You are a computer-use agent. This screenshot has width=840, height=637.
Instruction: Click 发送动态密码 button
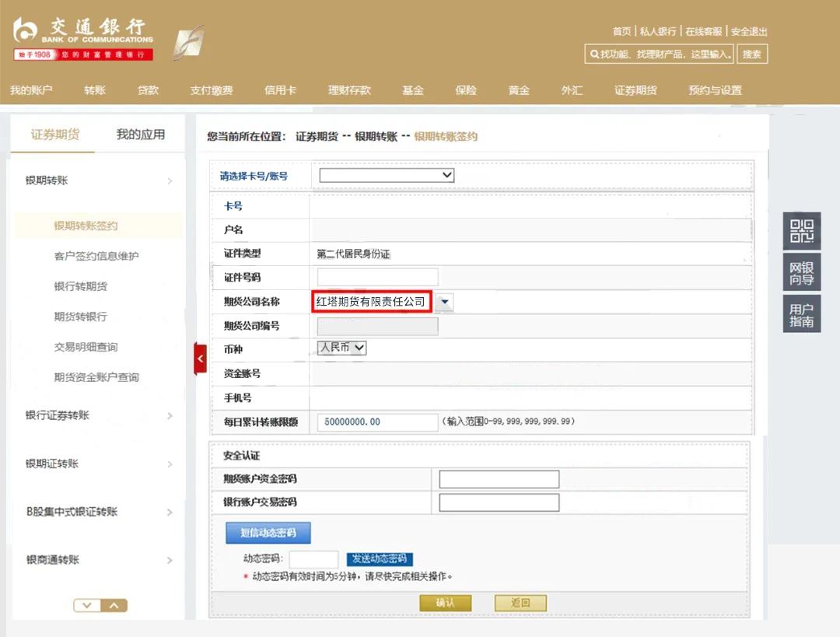pyautogui.click(x=380, y=558)
